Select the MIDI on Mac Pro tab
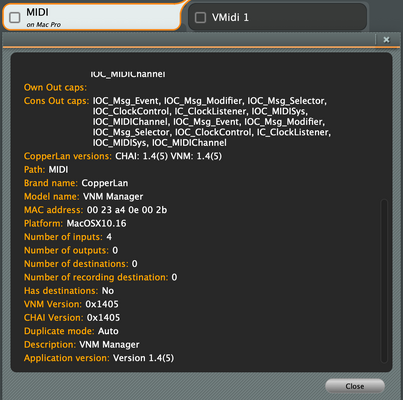403x400 pixels. pyautogui.click(x=92, y=17)
